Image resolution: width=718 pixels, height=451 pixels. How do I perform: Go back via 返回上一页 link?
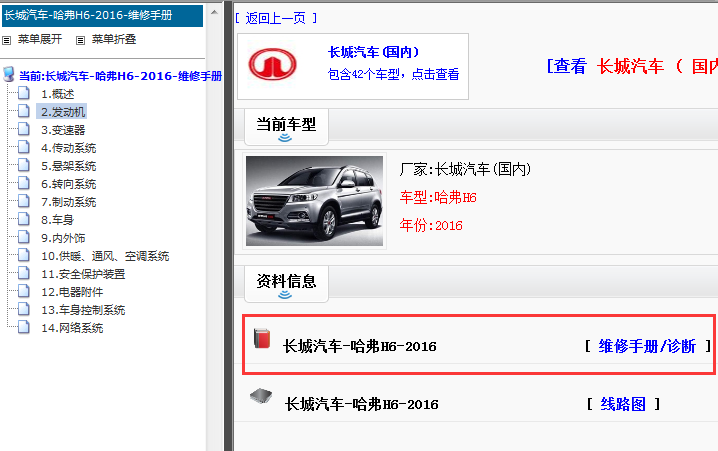pos(276,18)
